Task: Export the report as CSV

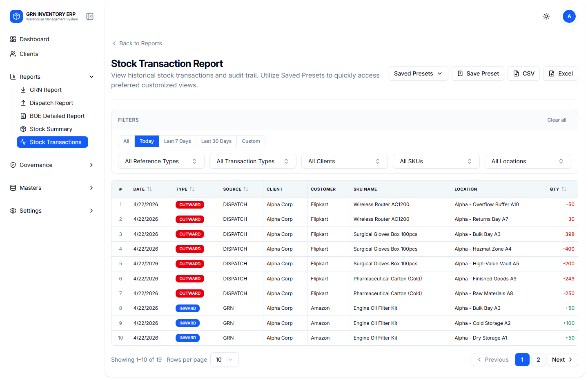Action: click(x=523, y=73)
